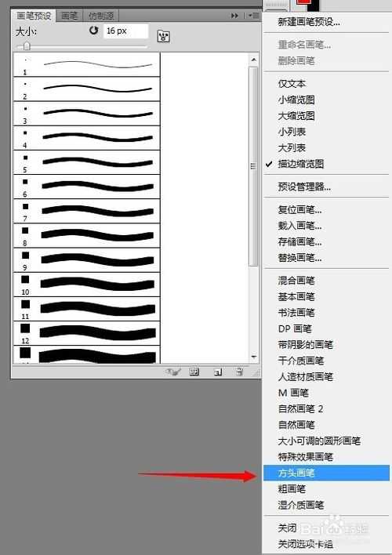
Task: Switch to the 仿制源 tab
Action: click(101, 16)
